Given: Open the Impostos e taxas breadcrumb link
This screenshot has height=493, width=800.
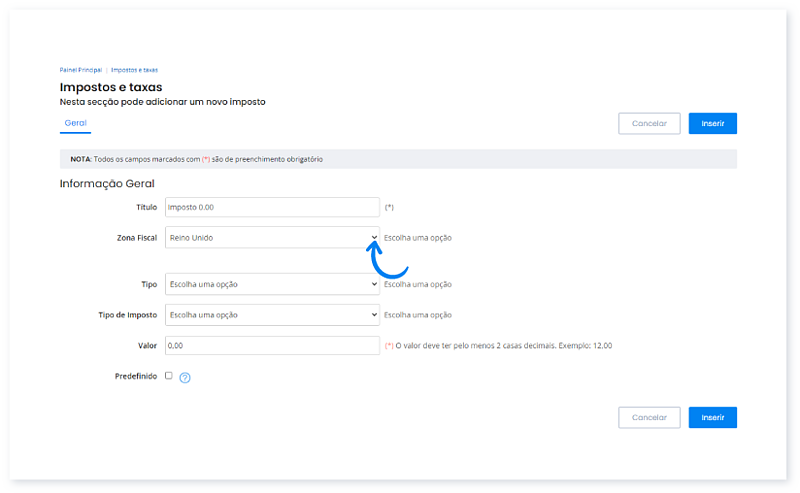Looking at the screenshot, I should coord(134,70).
